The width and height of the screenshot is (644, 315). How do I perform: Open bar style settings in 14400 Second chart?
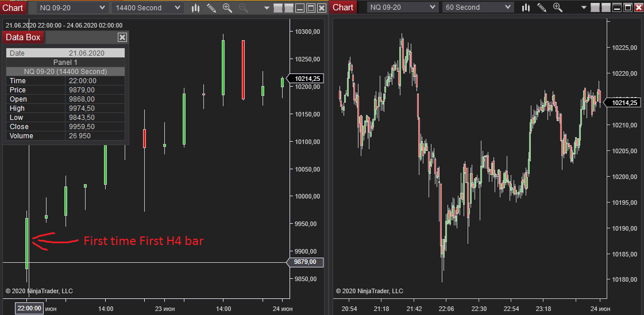195,7
